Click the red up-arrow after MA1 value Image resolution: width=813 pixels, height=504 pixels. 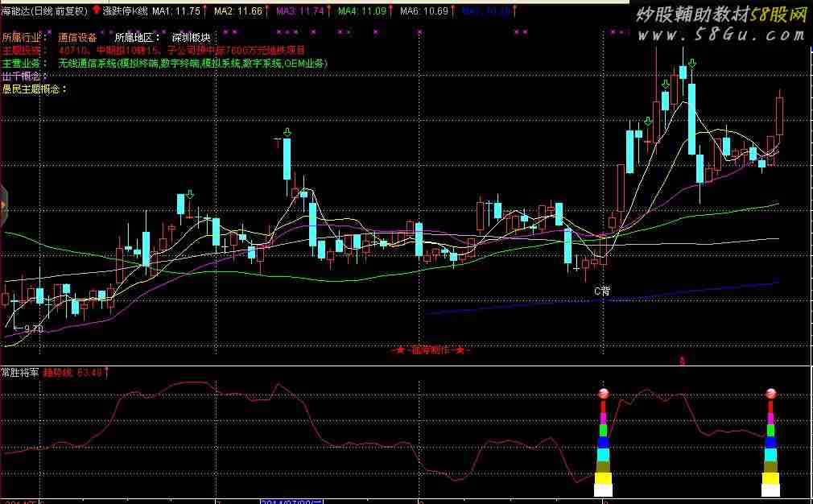pos(204,11)
